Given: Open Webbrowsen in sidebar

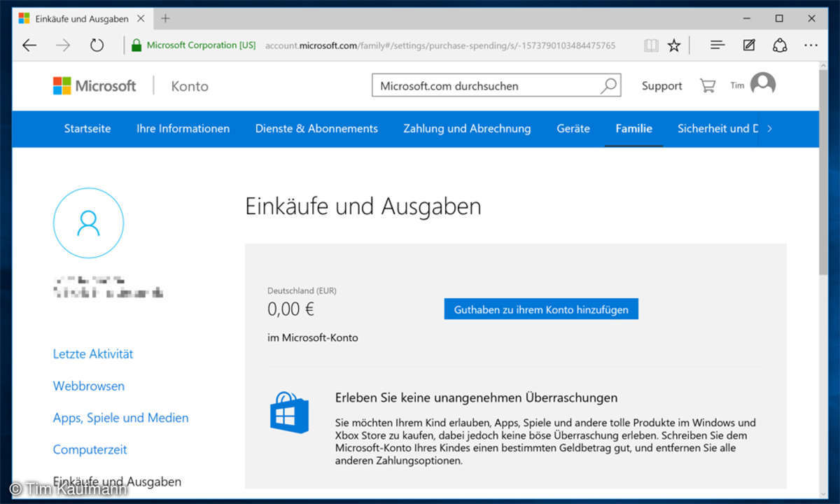Looking at the screenshot, I should (89, 386).
